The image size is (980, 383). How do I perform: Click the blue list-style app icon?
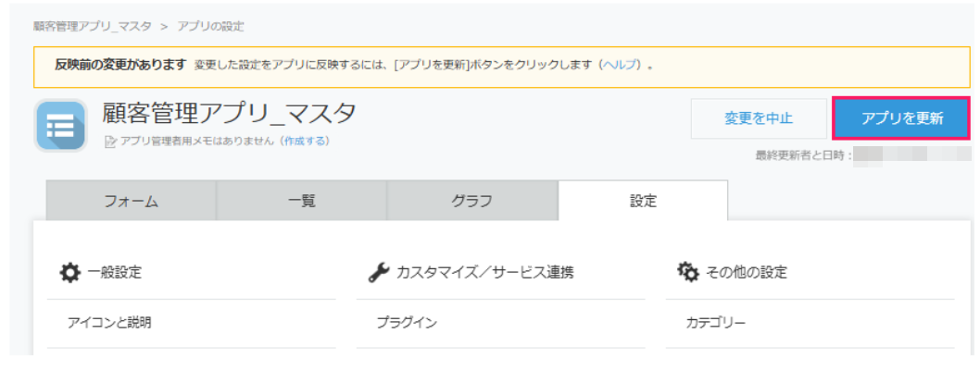click(60, 125)
